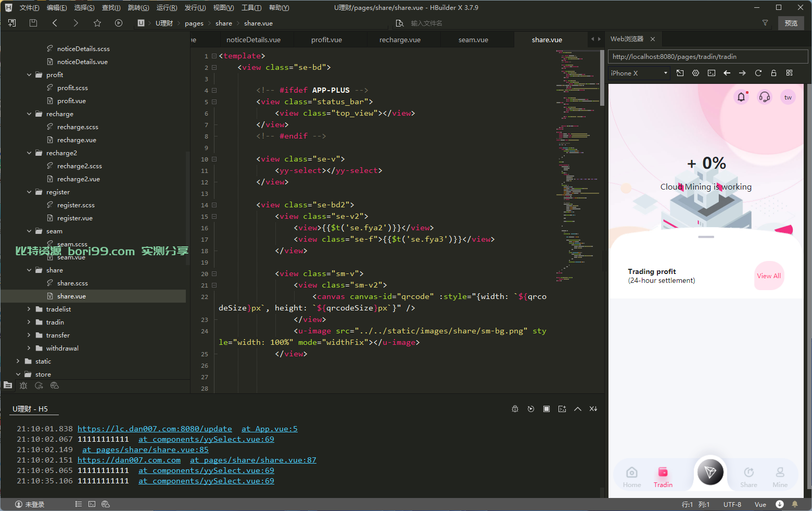Open the 工具(T) menu

pyautogui.click(x=251, y=8)
